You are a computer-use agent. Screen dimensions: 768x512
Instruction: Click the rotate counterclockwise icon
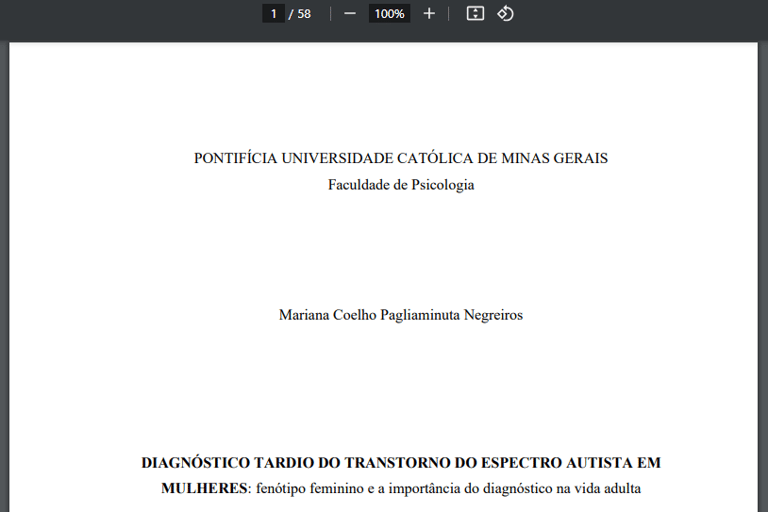(x=505, y=14)
